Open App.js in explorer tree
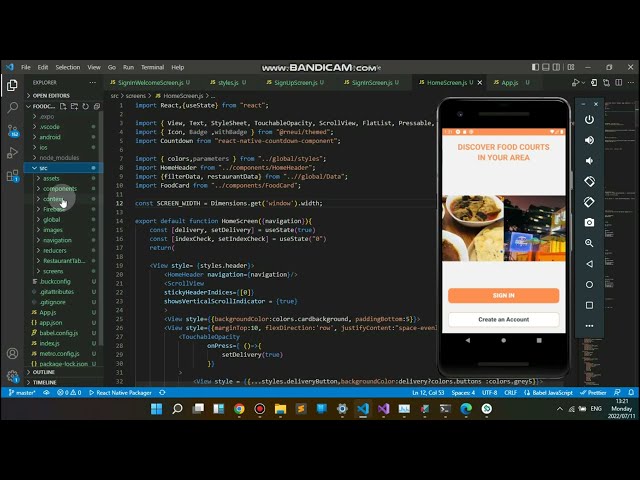Screen dimensions: 640x480 48,312
